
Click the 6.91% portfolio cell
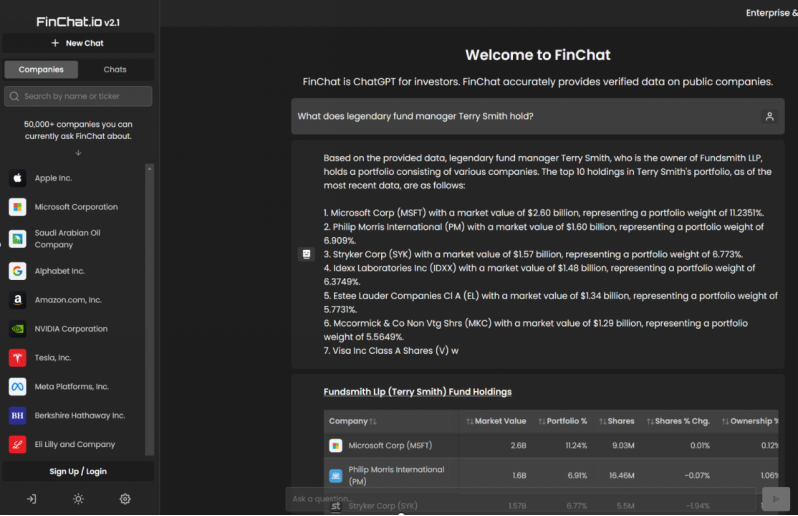(x=577, y=476)
